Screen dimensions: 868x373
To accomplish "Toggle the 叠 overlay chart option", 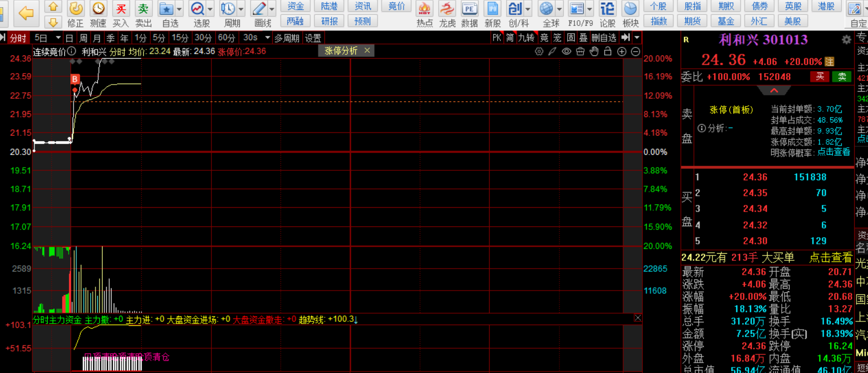I will point(583,38).
